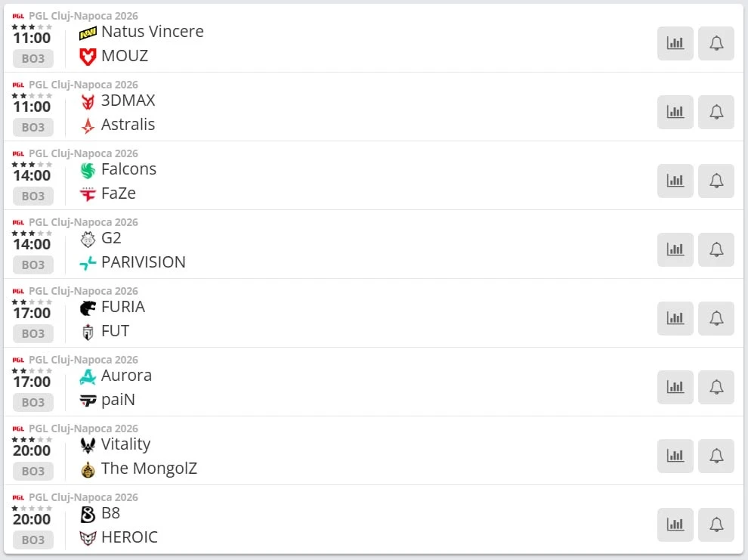Toggle bell notification for FURIA vs FUT
Image resolution: width=748 pixels, height=560 pixels.
tap(716, 319)
